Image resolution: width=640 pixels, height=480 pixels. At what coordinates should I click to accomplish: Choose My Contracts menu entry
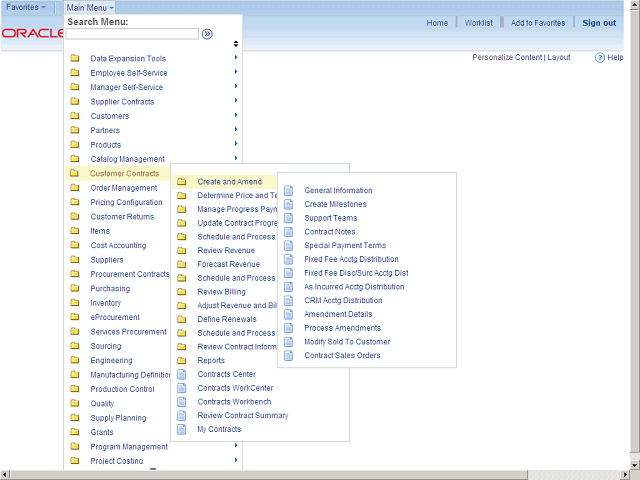(x=219, y=429)
